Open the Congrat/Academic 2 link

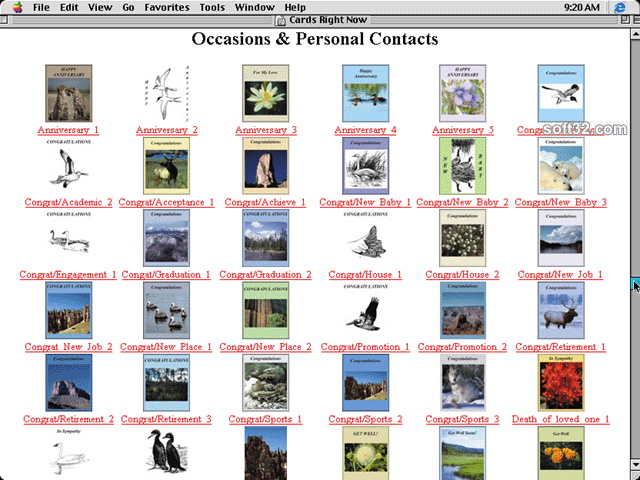click(x=68, y=202)
